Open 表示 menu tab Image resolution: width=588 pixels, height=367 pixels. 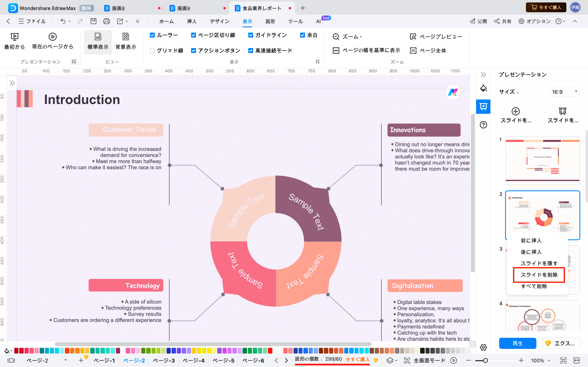click(247, 21)
